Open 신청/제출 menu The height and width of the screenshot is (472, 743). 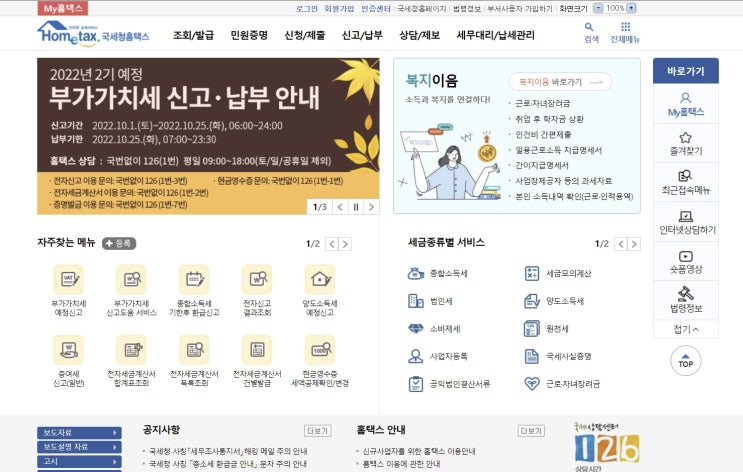tap(305, 35)
